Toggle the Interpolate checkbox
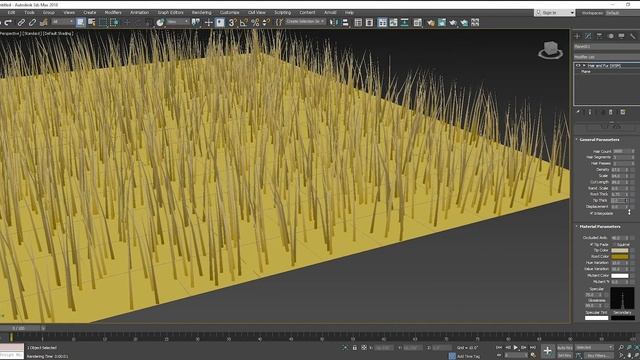Viewport: 640px width, 360px height. [x=591, y=213]
